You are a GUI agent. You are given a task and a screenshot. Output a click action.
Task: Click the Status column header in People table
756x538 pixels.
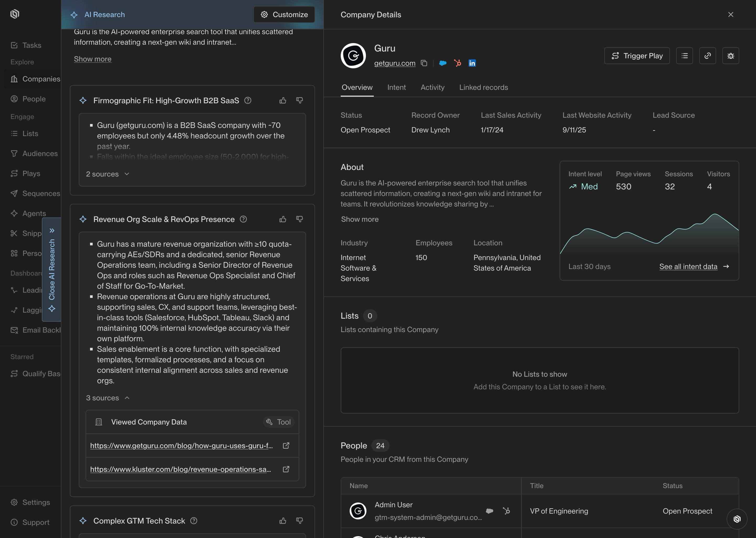point(672,486)
